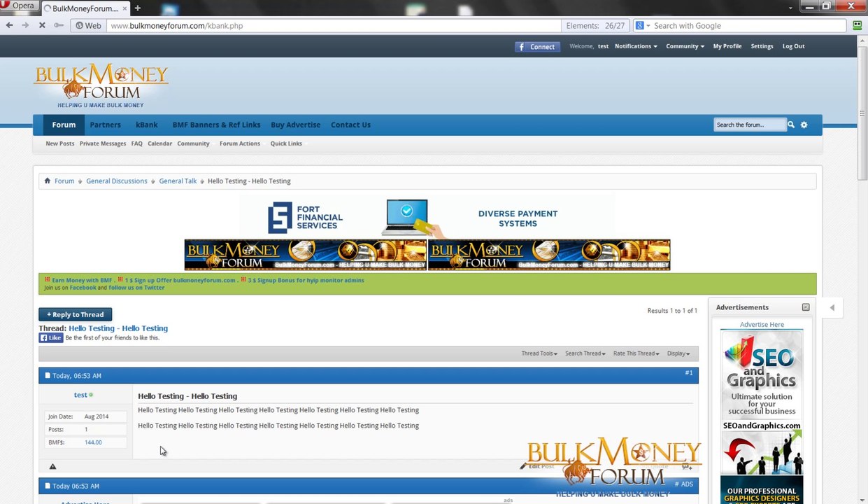
Task: Select the Partners navigation tab
Action: (x=105, y=125)
